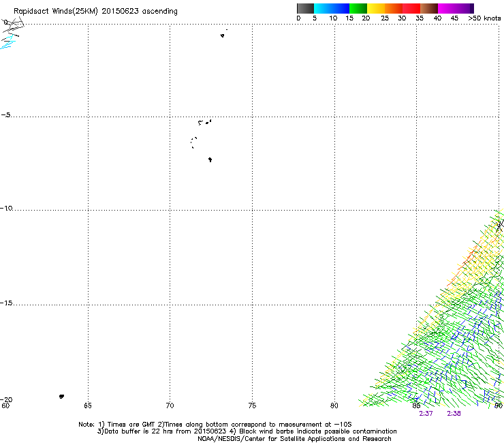Image resolution: width=504 pixels, height=443 pixels.
Task: Click the purple '2:38' swath time
Action: (454, 414)
